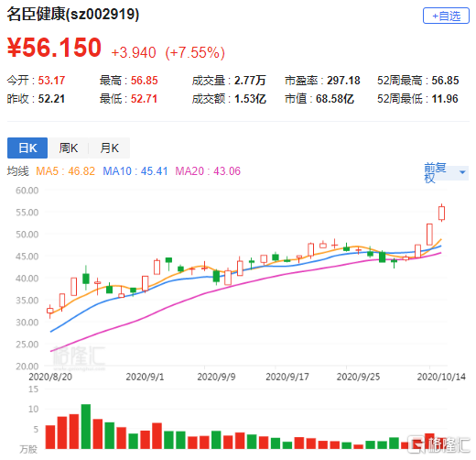The width and height of the screenshot is (476, 460).
Task: Click the 万股 volume unit label
Action: (28, 449)
